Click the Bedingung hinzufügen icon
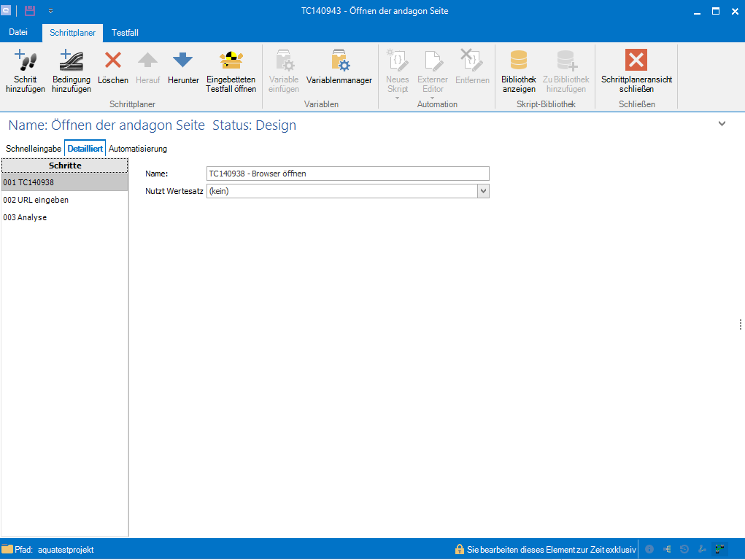The image size is (745, 560). click(71, 61)
